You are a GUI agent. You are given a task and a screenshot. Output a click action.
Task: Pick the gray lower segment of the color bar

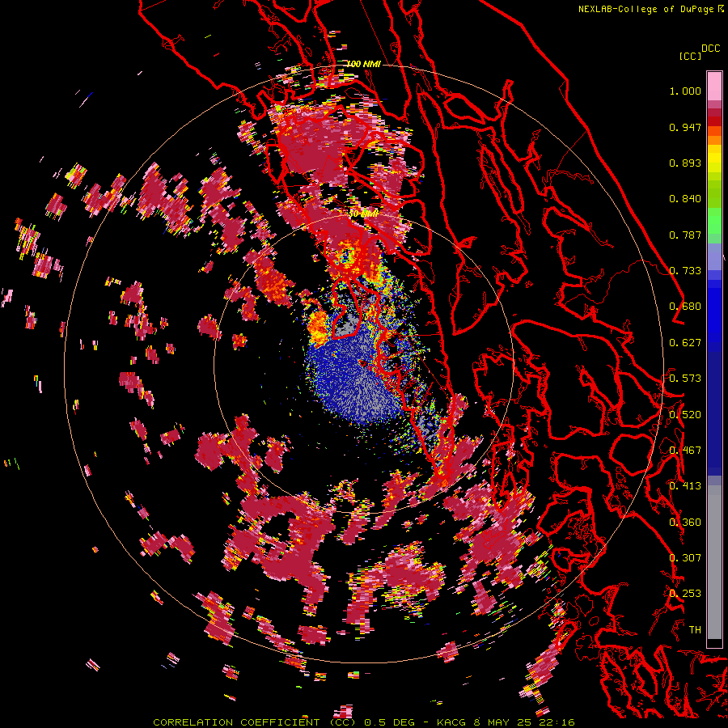click(714, 562)
